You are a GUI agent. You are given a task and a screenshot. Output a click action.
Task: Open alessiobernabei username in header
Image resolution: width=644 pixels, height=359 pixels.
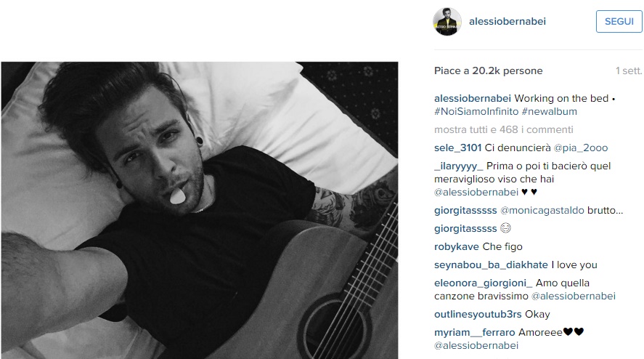click(508, 21)
